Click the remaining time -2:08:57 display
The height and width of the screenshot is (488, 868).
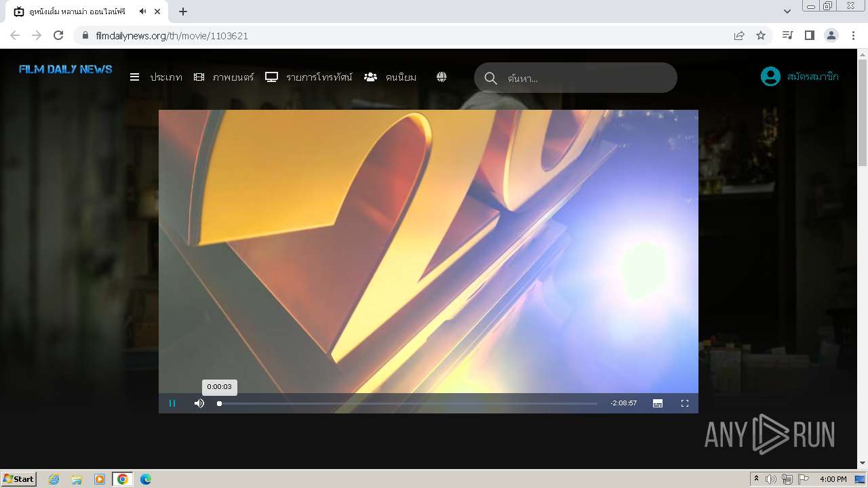point(624,403)
